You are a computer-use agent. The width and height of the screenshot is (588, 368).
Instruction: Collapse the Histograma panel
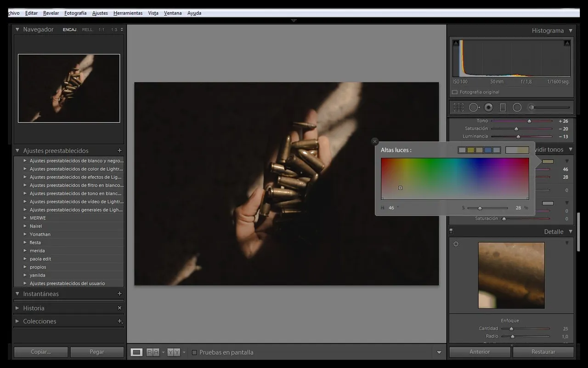(571, 30)
